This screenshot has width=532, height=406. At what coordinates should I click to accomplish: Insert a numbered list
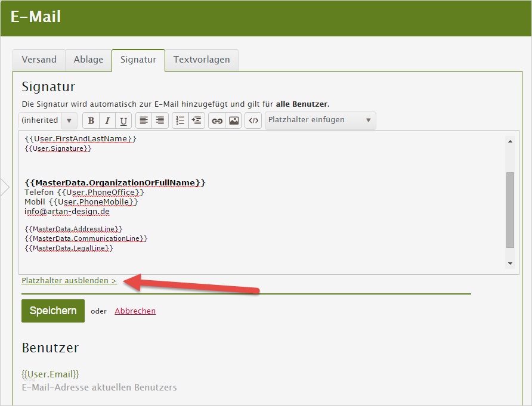pyautogui.click(x=180, y=120)
